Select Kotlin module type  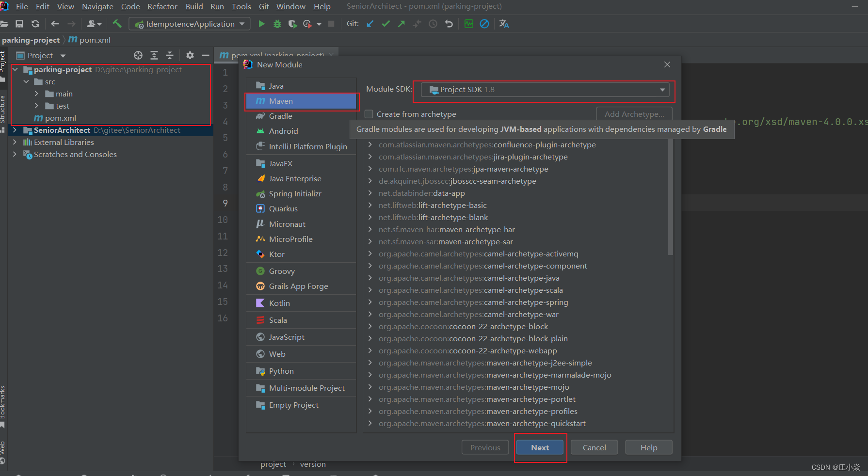(x=301, y=303)
